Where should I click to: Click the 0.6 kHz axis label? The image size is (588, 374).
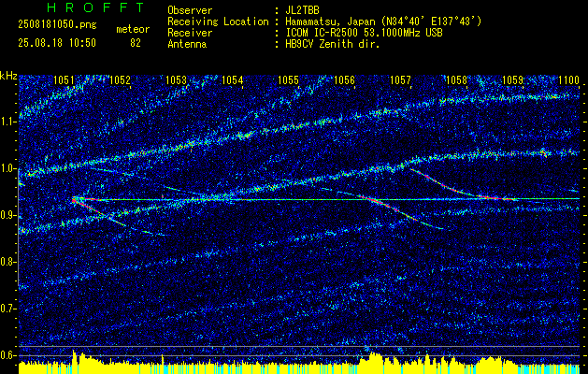(7, 355)
